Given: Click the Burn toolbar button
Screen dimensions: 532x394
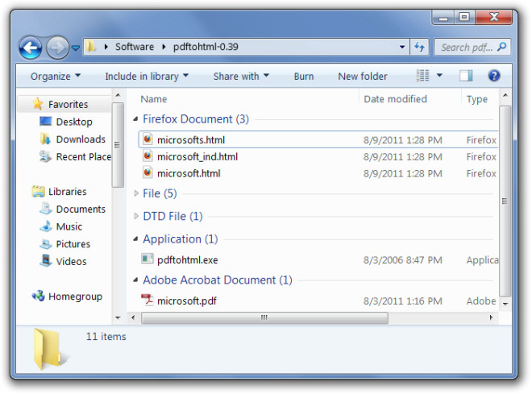Looking at the screenshot, I should pos(304,77).
